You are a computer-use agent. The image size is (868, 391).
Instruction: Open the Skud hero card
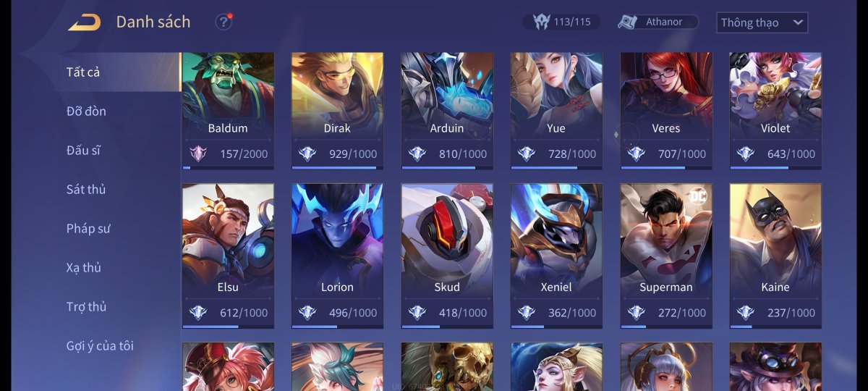point(447,256)
